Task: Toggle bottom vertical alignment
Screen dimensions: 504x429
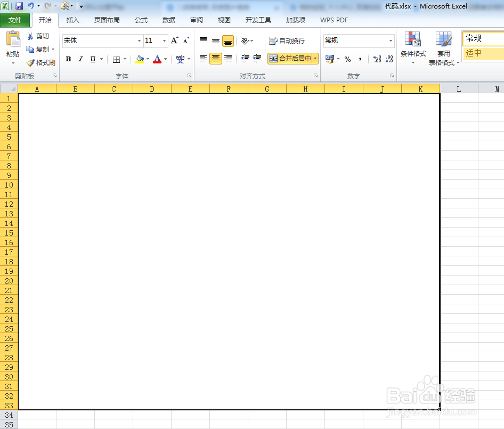Action: 228,41
